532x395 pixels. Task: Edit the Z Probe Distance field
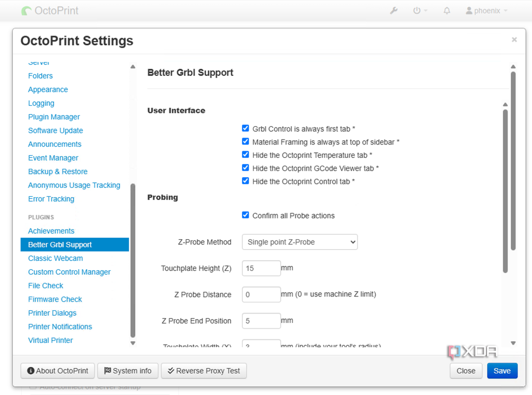pos(261,294)
